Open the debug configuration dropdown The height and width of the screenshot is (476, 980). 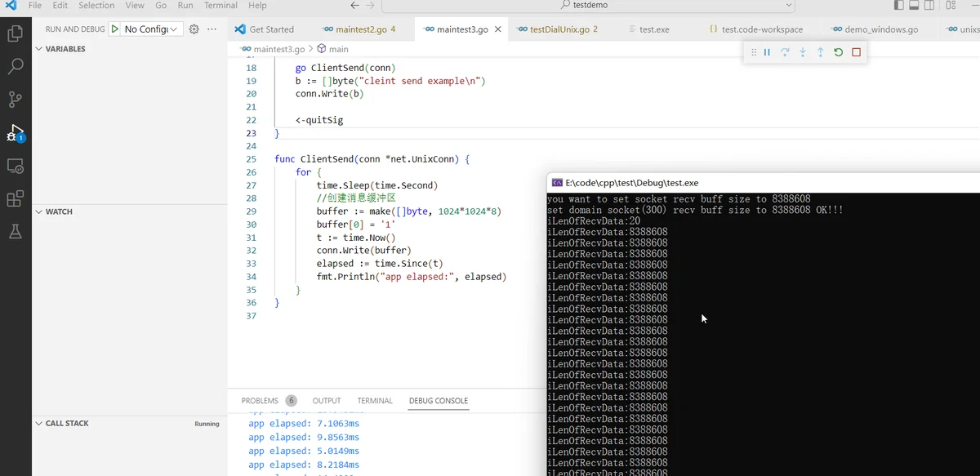tap(151, 29)
